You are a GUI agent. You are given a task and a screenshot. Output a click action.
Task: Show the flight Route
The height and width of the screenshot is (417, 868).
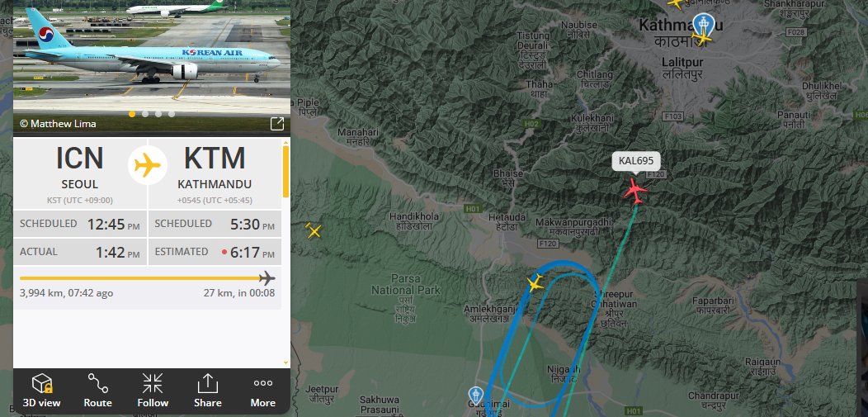point(97,391)
